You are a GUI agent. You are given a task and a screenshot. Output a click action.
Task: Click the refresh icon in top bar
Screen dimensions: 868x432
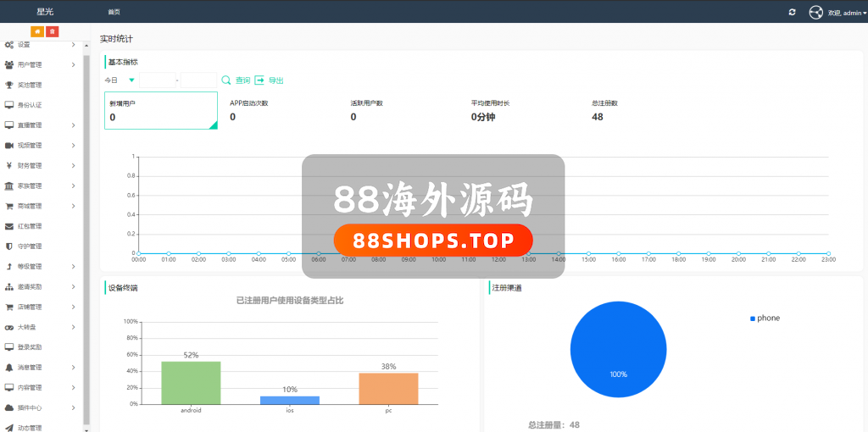click(x=792, y=12)
